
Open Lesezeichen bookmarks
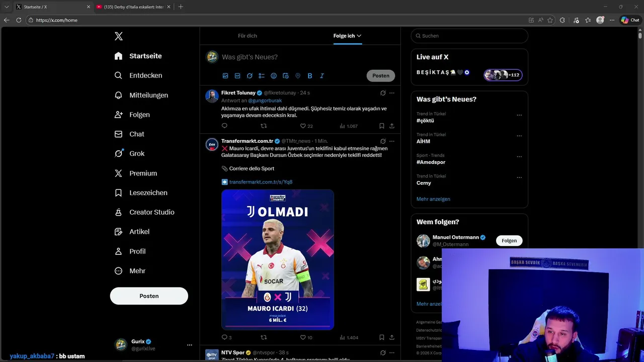tap(140, 193)
